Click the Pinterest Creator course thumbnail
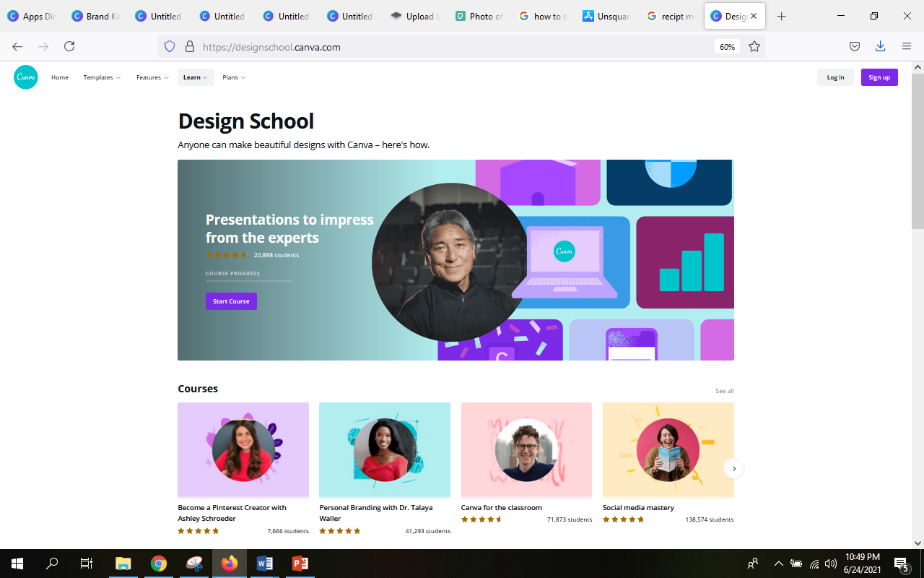The image size is (924, 578). coord(243,450)
